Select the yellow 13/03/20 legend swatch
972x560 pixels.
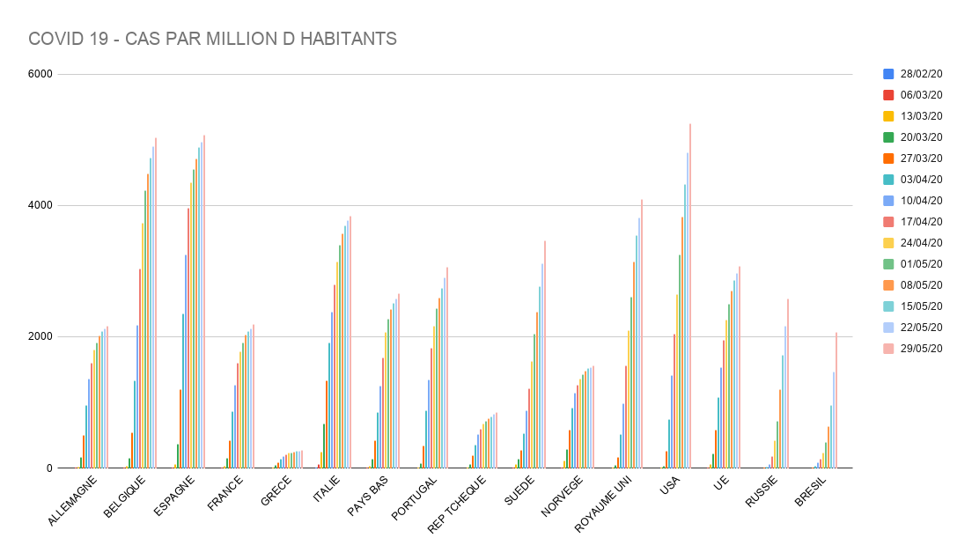coord(888,116)
